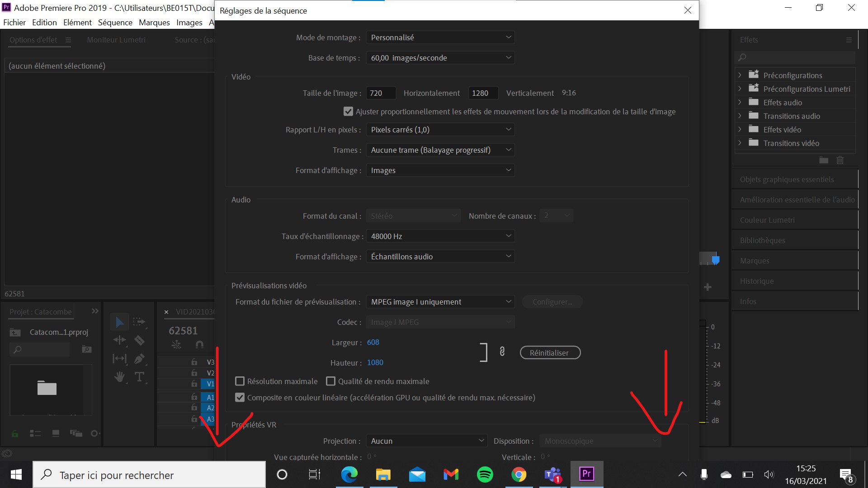Open the Projection dropdown under Propriétés VR

tap(426, 441)
